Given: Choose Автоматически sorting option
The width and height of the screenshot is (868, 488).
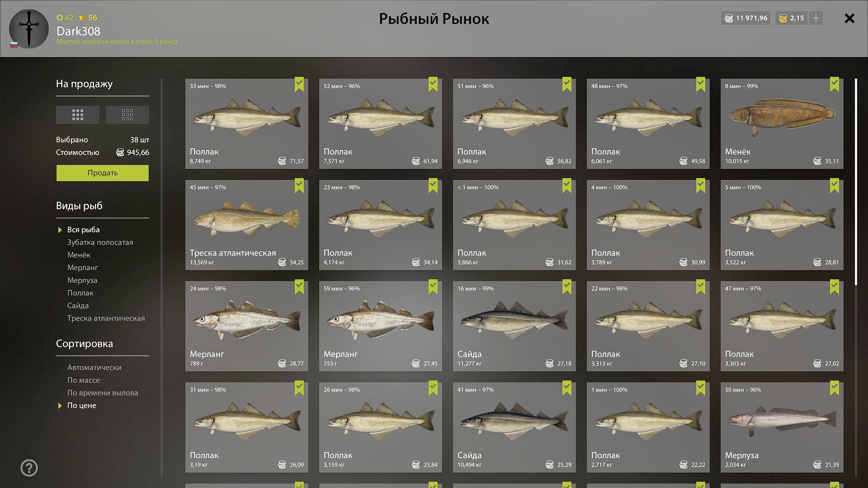Looking at the screenshot, I should tap(94, 367).
